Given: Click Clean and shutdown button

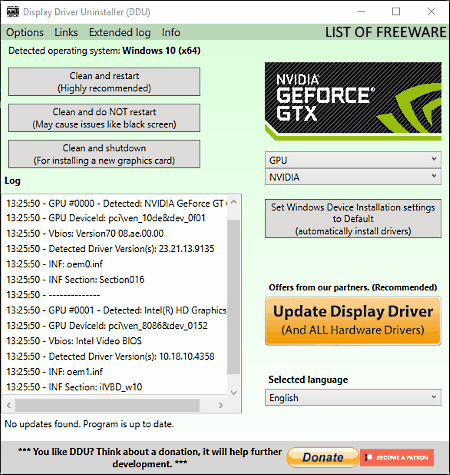Looking at the screenshot, I should click(104, 154).
